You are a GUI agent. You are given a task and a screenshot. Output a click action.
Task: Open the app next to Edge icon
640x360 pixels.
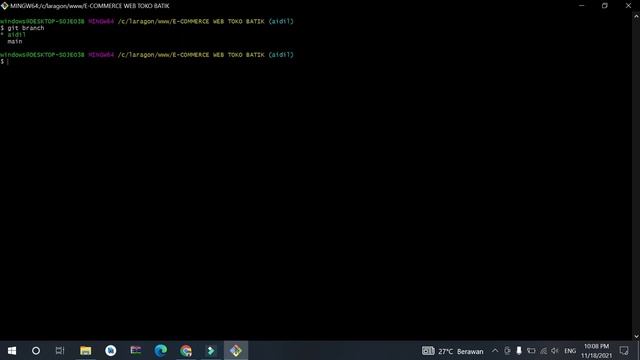tap(136, 351)
